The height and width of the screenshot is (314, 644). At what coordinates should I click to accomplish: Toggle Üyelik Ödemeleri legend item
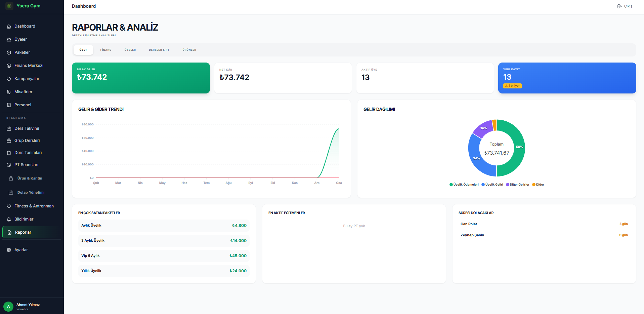[x=464, y=185]
